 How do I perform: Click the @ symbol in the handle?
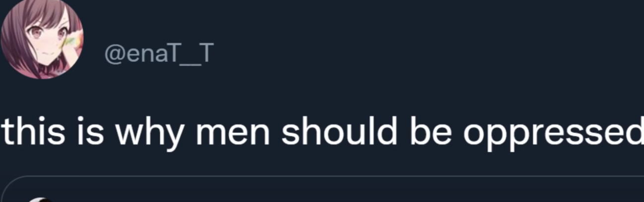tap(114, 54)
